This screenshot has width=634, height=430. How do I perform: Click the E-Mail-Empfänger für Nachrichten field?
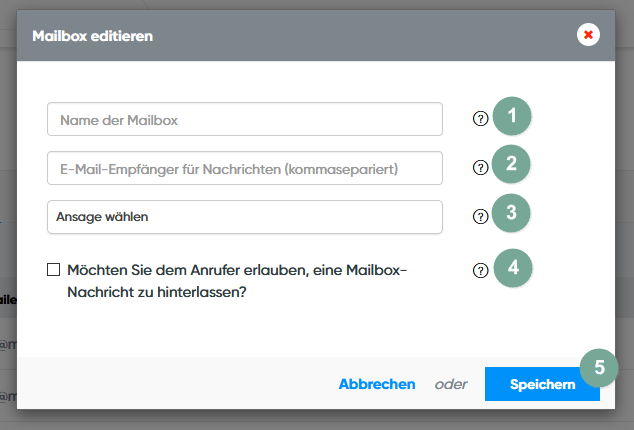(244, 168)
